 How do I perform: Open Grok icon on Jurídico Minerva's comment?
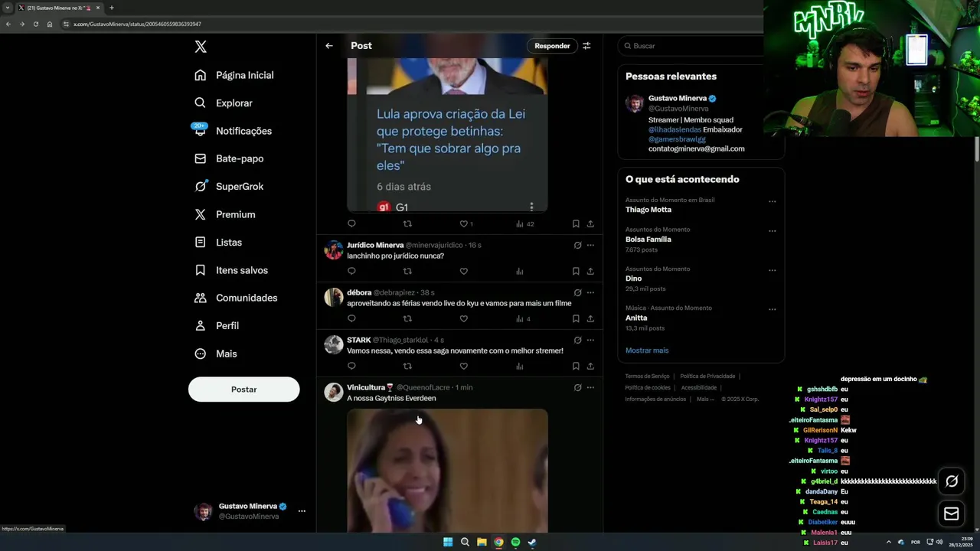coord(577,246)
